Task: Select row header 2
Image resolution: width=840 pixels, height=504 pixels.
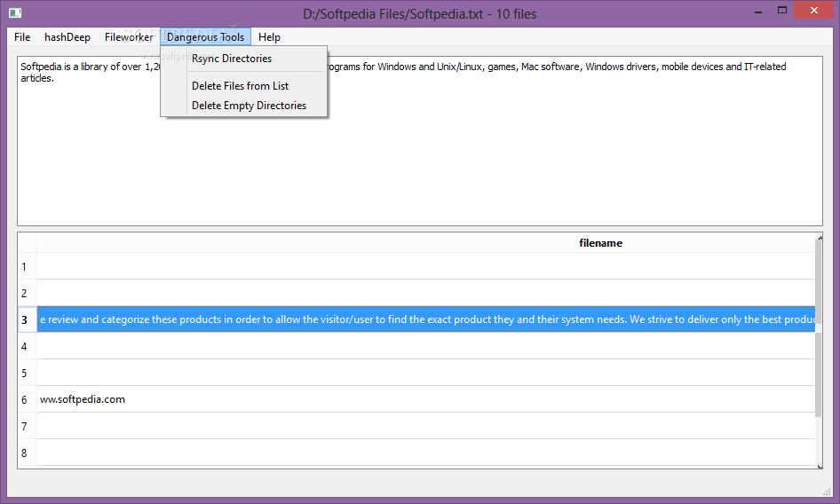Action: click(28, 293)
